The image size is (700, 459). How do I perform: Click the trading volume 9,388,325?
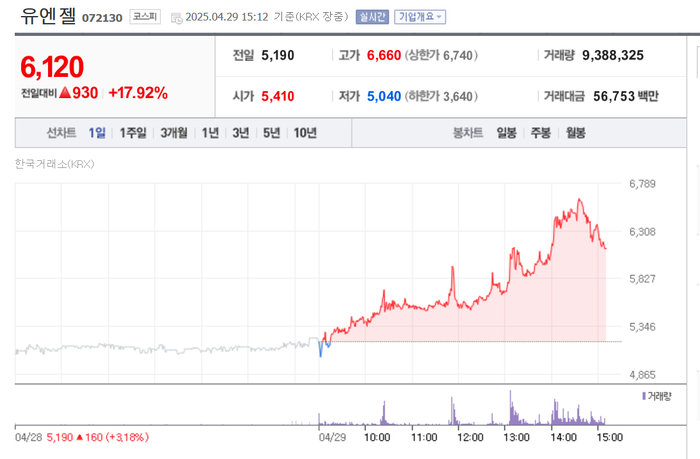point(613,55)
